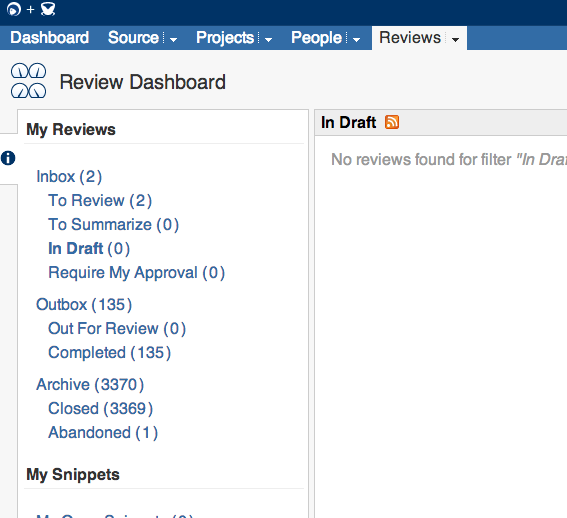Screen dimensions: 567x518
Task: Click the blue info icon on left edge
Action: click(x=8, y=158)
